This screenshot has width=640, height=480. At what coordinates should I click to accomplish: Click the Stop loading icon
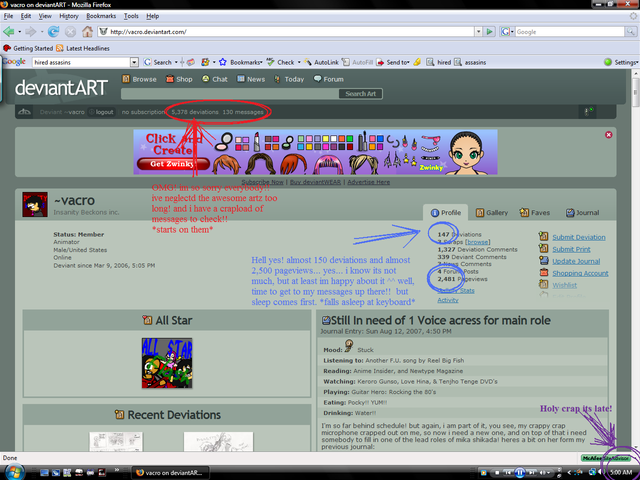(70, 31)
